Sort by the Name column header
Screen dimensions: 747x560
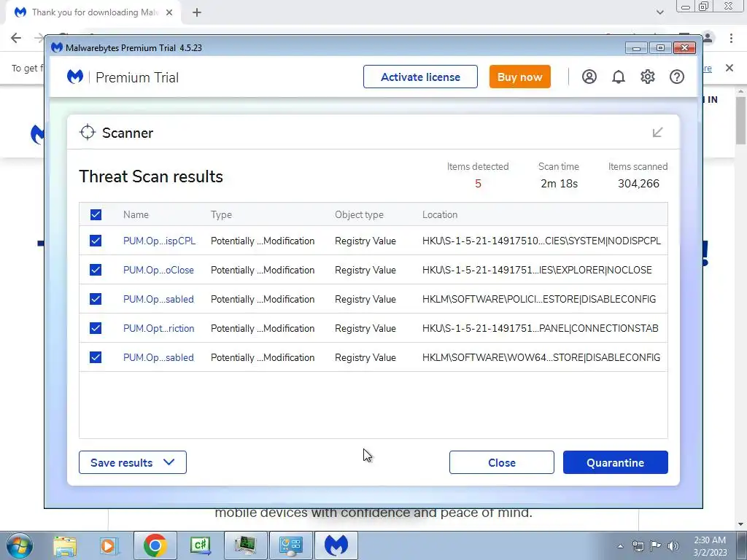(136, 215)
